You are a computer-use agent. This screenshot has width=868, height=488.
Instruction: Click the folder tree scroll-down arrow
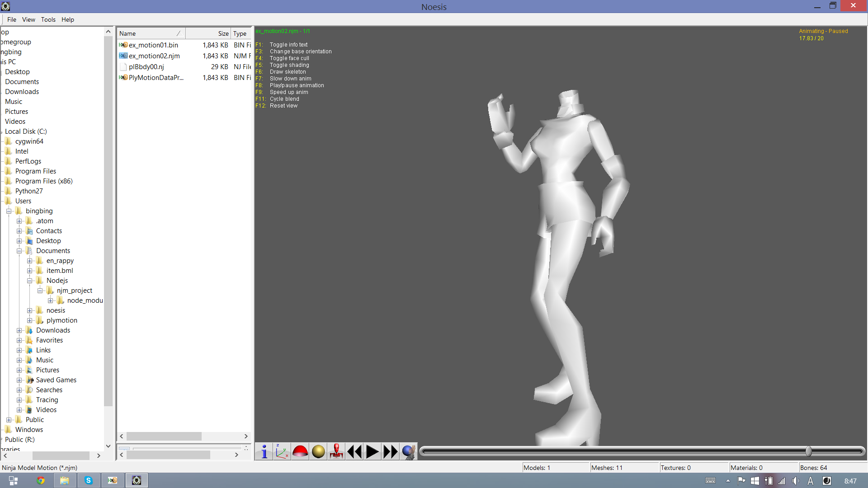108,446
